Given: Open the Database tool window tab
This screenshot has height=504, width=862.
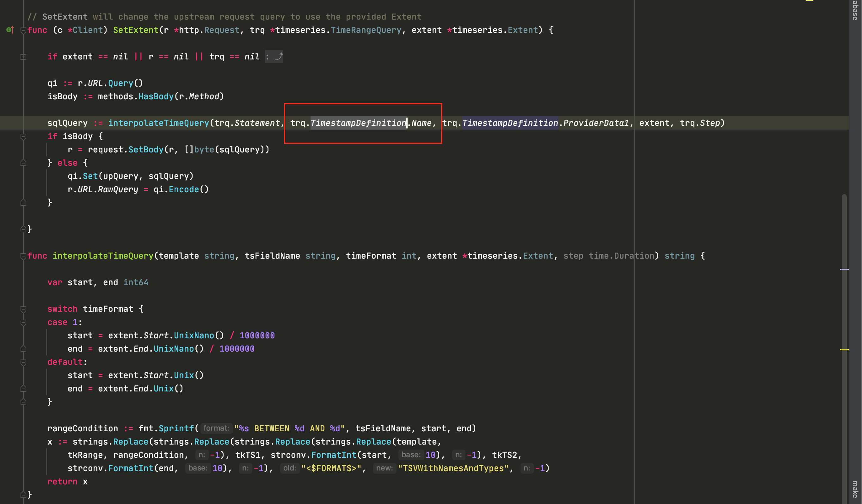Looking at the screenshot, I should click(x=855, y=9).
